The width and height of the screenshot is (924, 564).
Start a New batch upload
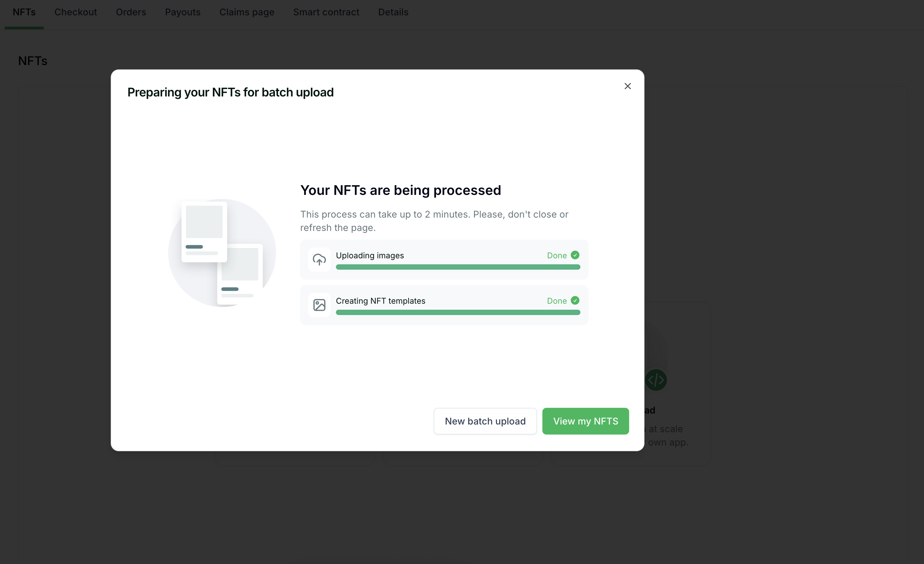tap(485, 421)
